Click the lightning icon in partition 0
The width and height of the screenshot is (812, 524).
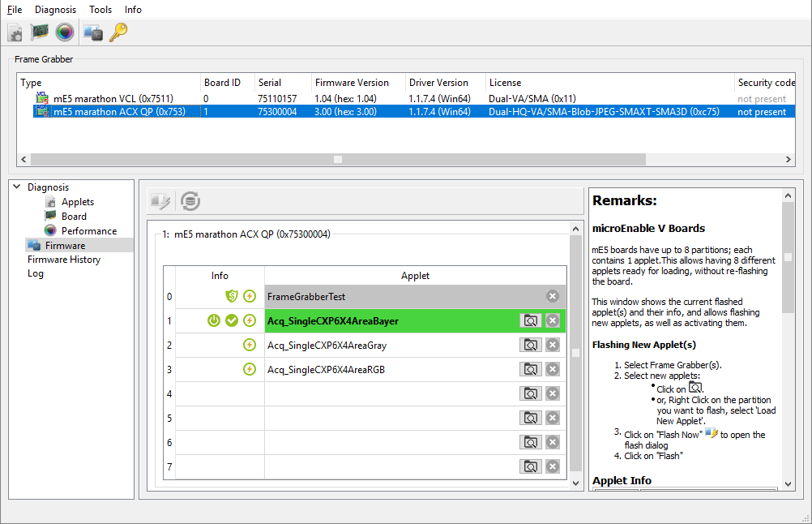(x=250, y=296)
